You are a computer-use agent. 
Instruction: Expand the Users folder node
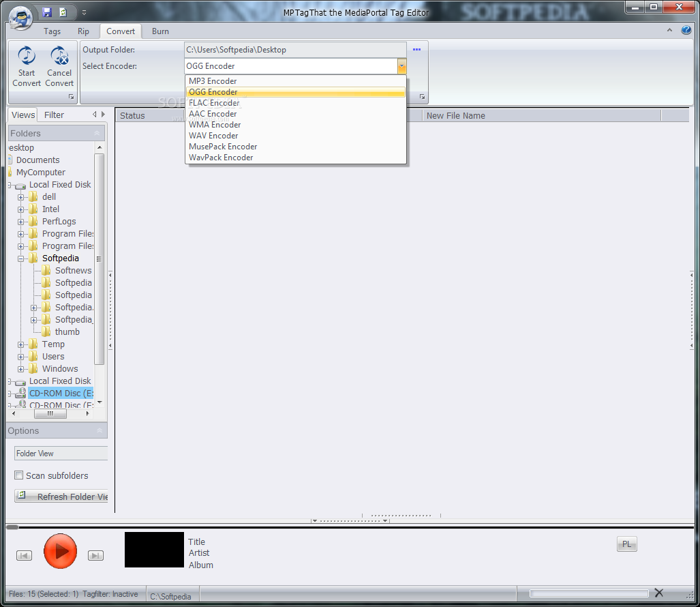click(20, 357)
